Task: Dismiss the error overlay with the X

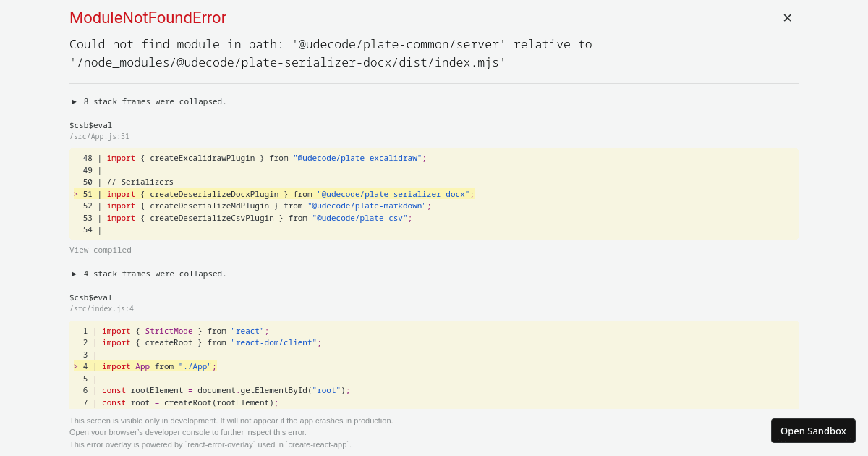Action: tap(787, 17)
